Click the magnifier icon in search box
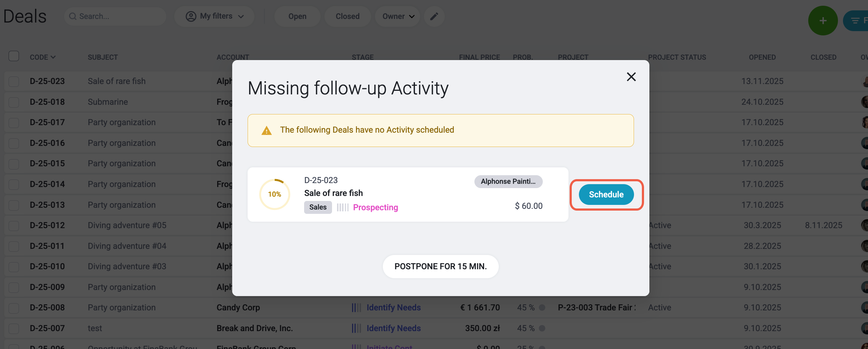Image resolution: width=868 pixels, height=349 pixels. [73, 16]
